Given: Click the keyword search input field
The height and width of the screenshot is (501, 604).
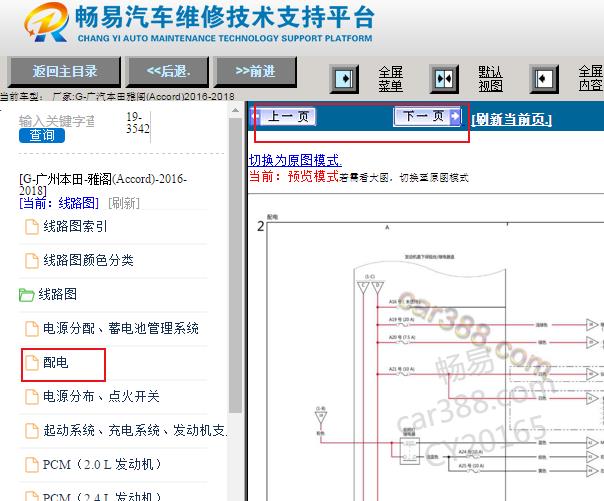Looking at the screenshot, I should tap(57, 121).
